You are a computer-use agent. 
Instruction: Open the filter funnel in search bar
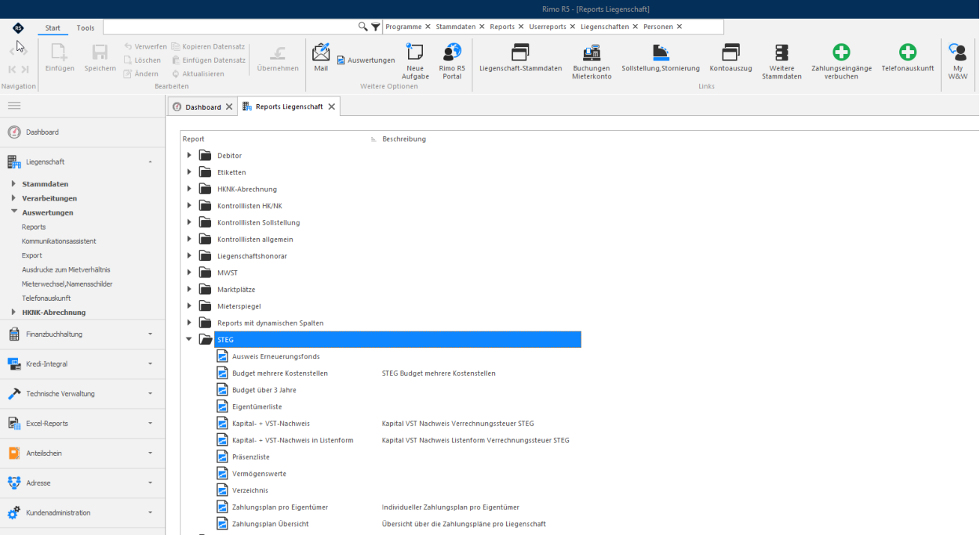tap(376, 27)
